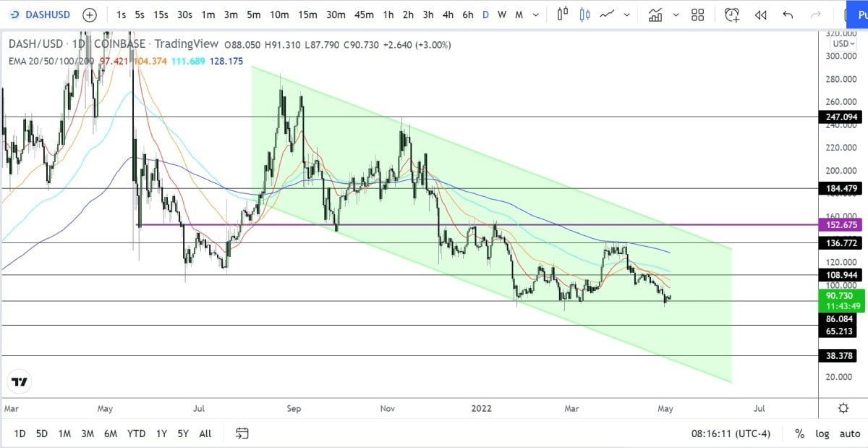Screen dimensions: 868x448
Task: Set range to 1Y
Action: coord(161,434)
